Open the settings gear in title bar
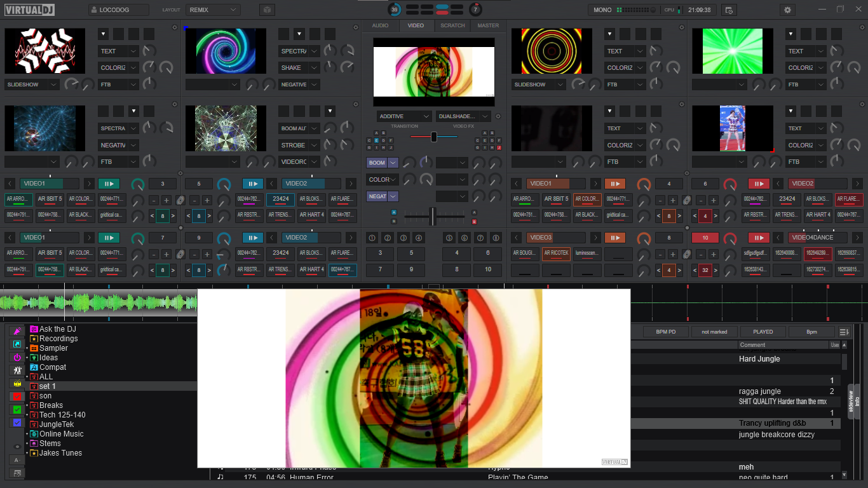Viewport: 868px width, 488px height. coord(788,10)
